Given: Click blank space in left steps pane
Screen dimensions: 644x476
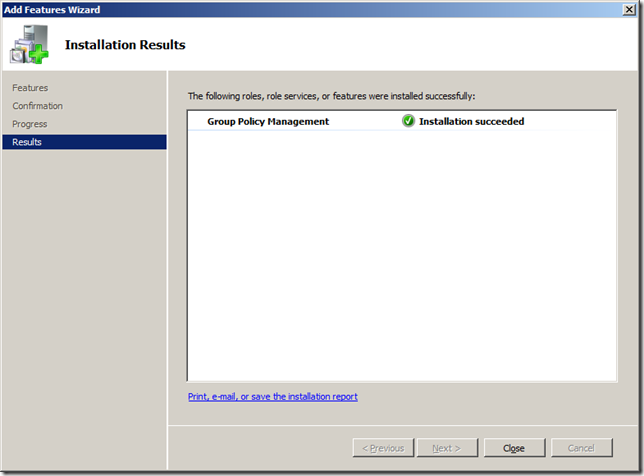Looking at the screenshot, I should coord(84,300).
